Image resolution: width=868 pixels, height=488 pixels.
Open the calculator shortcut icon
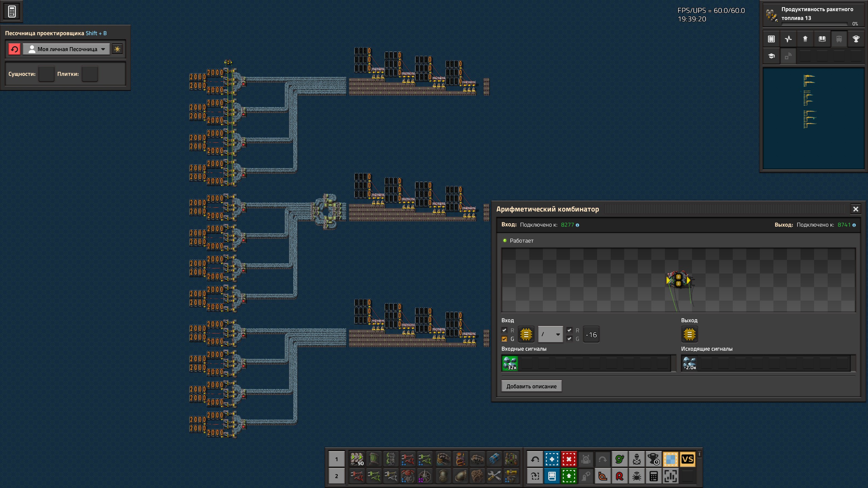[653, 476]
